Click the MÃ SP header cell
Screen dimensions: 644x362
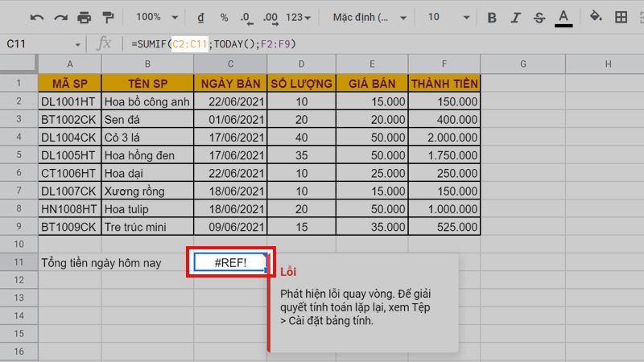pos(70,84)
